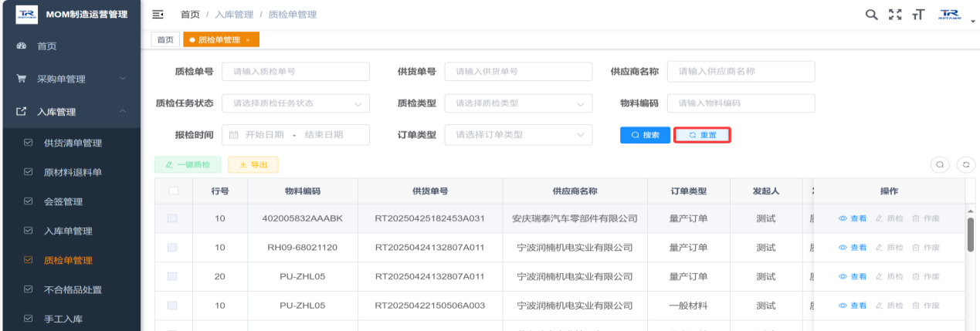The height and width of the screenshot is (331, 980).
Task: Click 入库管理 in the breadcrumb
Action: [x=234, y=15]
